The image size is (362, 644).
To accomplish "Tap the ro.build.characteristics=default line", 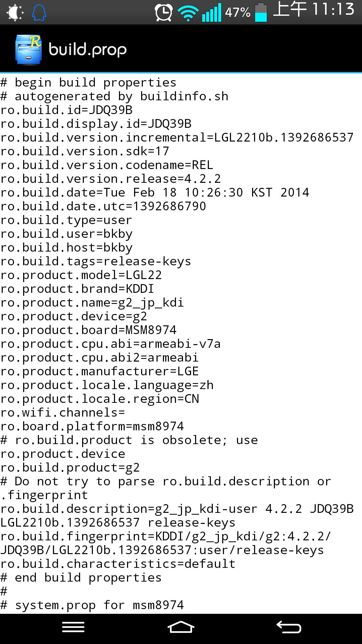I will coord(118,564).
